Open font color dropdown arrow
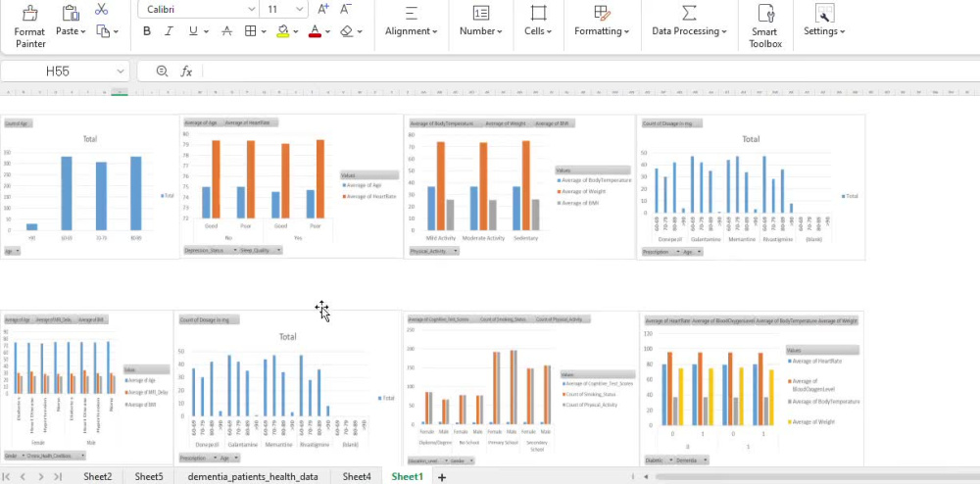The image size is (980, 484). 327,31
